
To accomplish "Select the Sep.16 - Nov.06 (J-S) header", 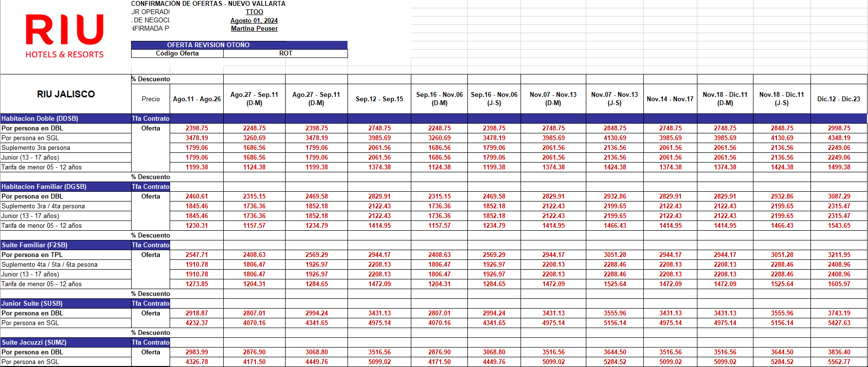I will [x=494, y=99].
